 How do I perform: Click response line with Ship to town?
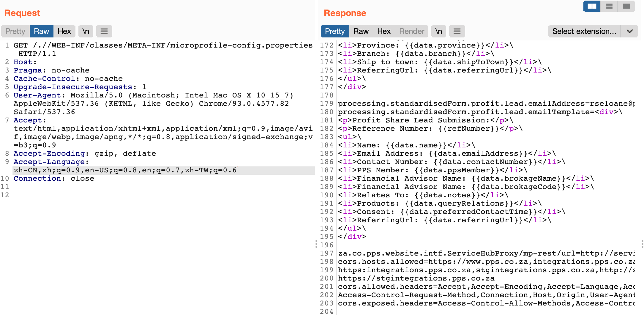(x=440, y=62)
